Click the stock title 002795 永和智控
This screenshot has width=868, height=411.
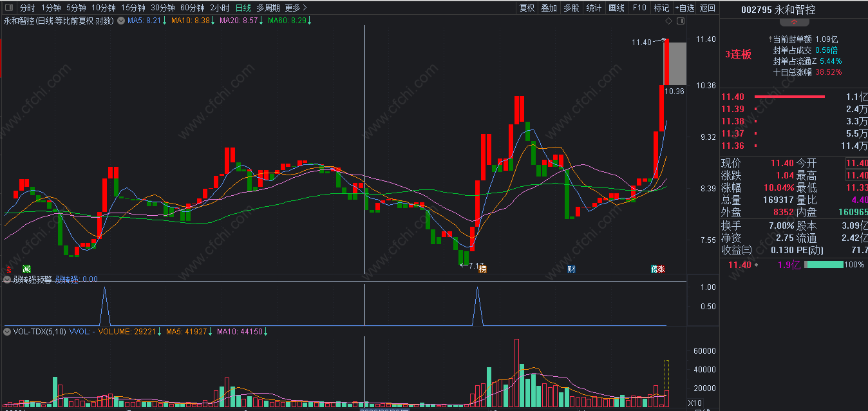778,10
